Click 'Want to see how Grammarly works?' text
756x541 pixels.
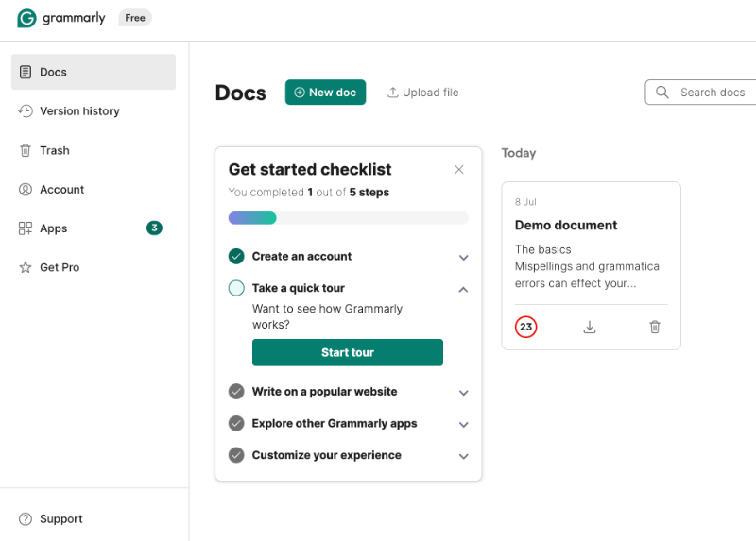(327, 316)
